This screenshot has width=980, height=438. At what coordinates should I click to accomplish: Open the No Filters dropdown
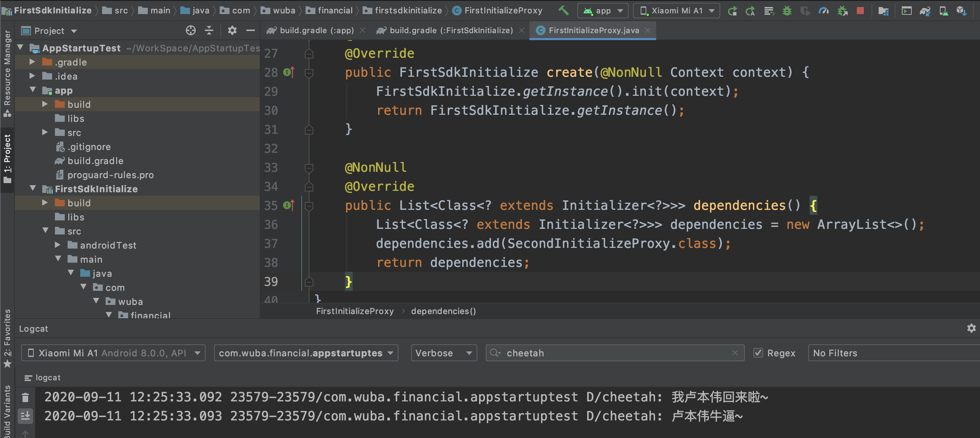[x=894, y=353]
